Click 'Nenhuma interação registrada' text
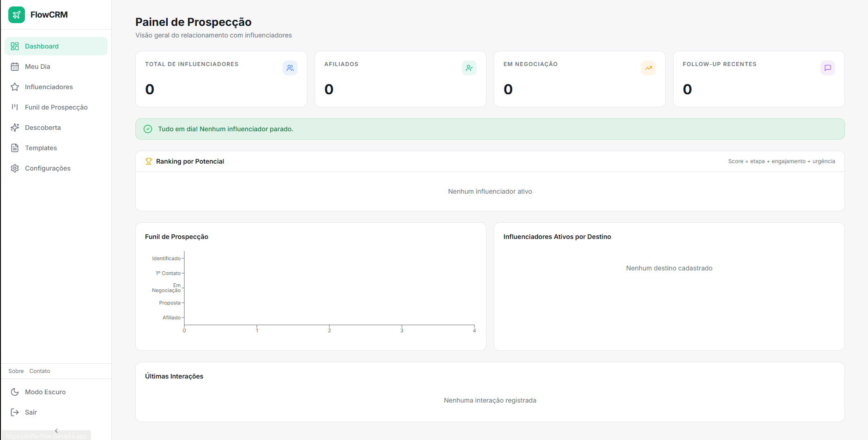The width and height of the screenshot is (868, 440). [490, 400]
